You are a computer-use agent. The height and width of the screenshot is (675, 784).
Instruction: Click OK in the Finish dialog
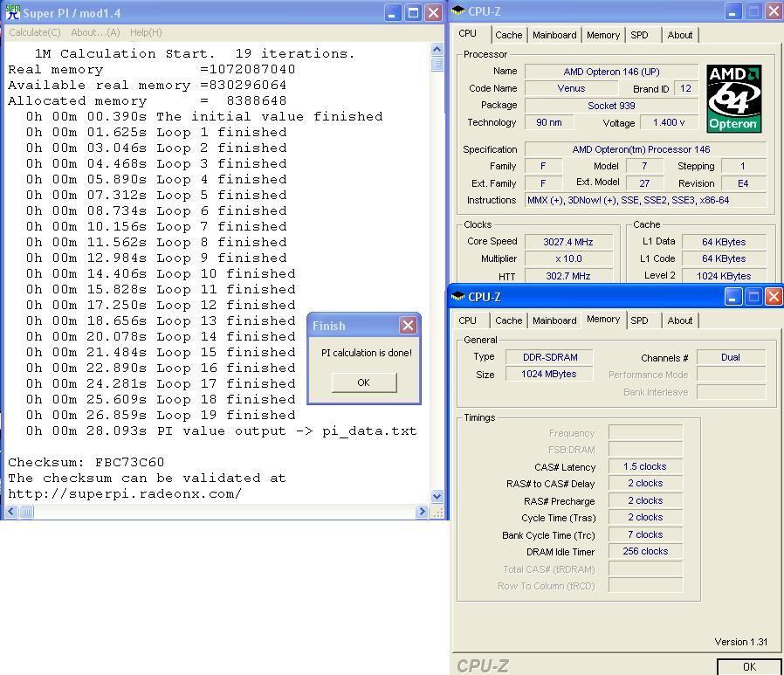pyautogui.click(x=364, y=382)
